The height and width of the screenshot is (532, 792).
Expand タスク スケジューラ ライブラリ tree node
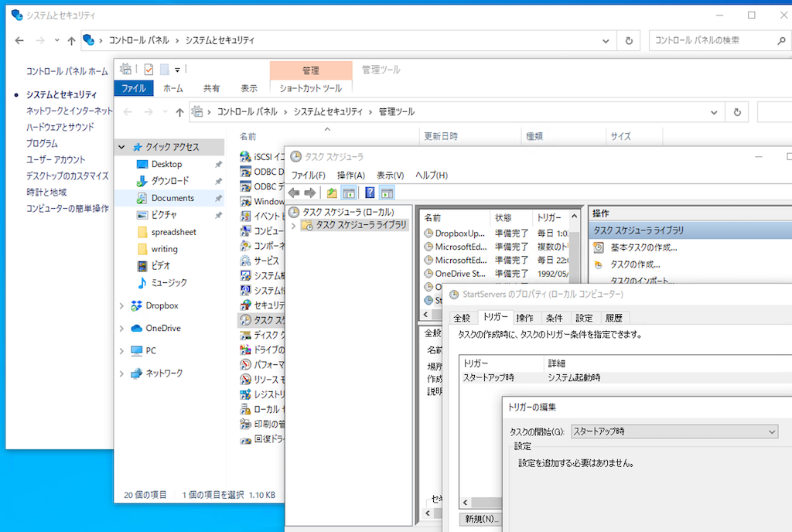click(294, 225)
